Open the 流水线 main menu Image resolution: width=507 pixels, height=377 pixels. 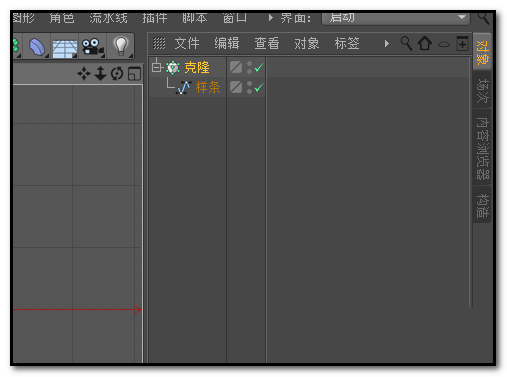[x=109, y=18]
